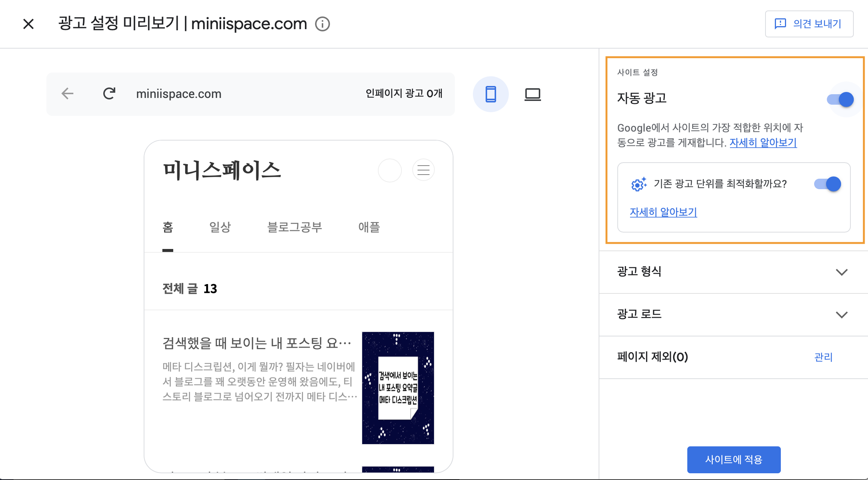Select the 블로그공부 tab in preview
Screen dimensions: 868x480
[294, 227]
